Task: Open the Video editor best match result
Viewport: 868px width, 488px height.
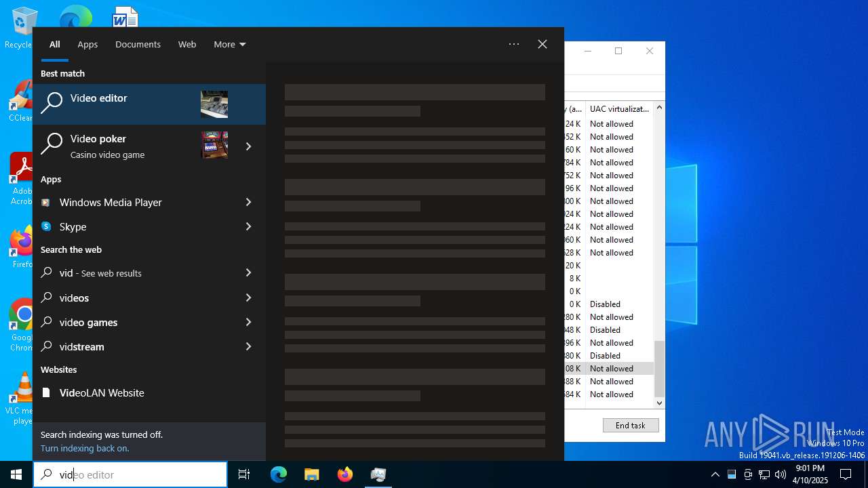Action: click(x=149, y=104)
